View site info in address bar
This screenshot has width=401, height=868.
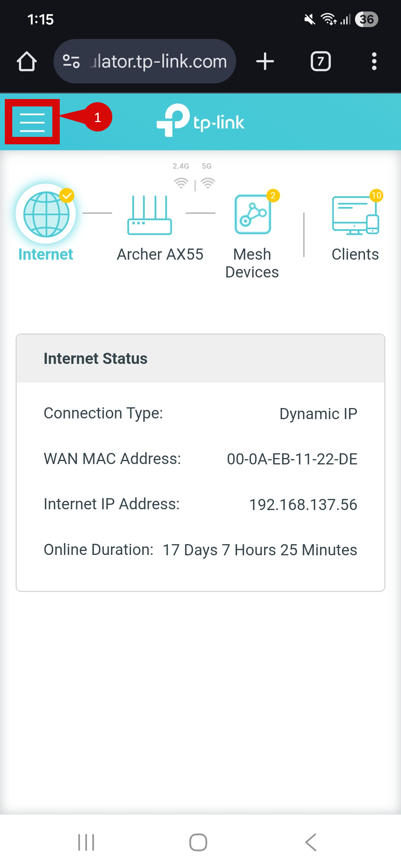[71, 61]
